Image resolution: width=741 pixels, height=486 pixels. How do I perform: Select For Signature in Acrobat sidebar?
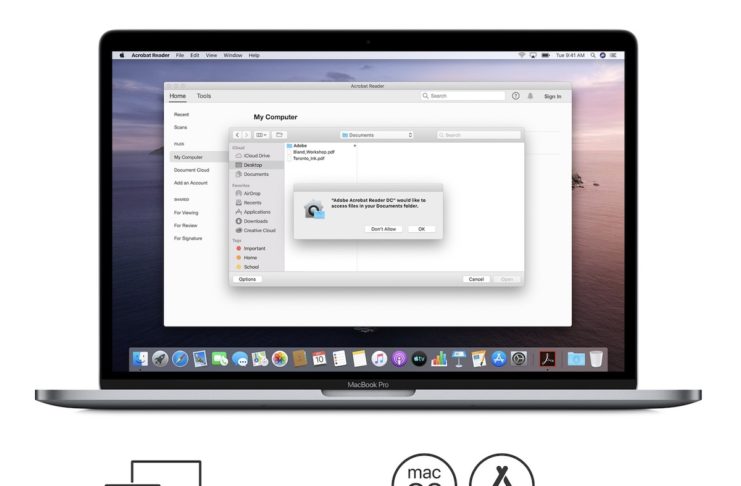188,238
